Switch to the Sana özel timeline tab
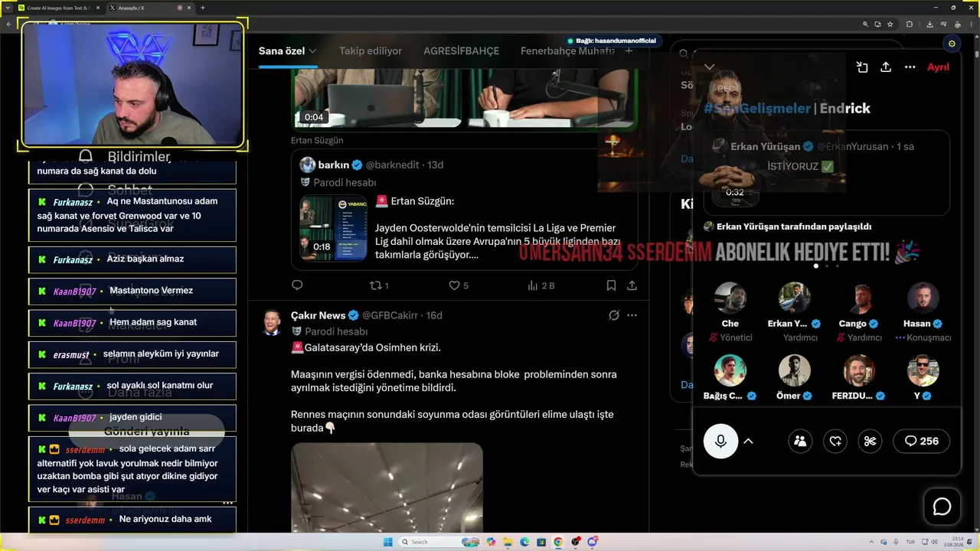Image resolution: width=980 pixels, height=551 pixels. point(282,51)
